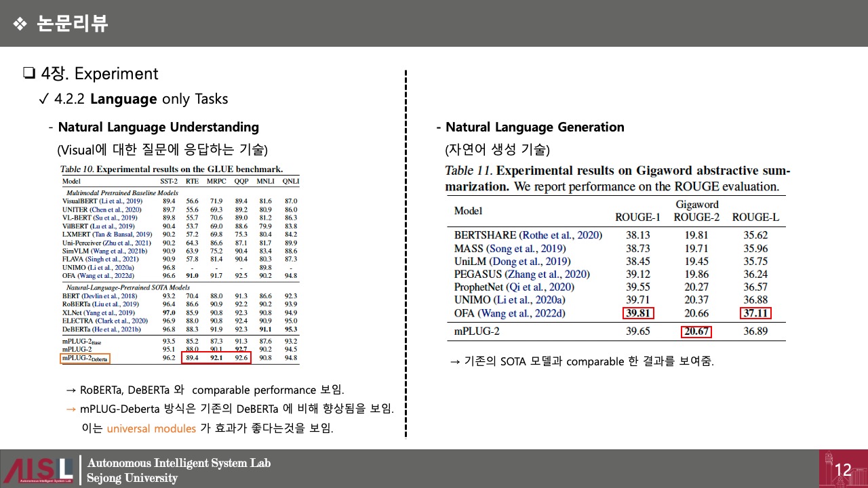Select the FLAVA (Singh et al., 2021) row

click(180, 259)
